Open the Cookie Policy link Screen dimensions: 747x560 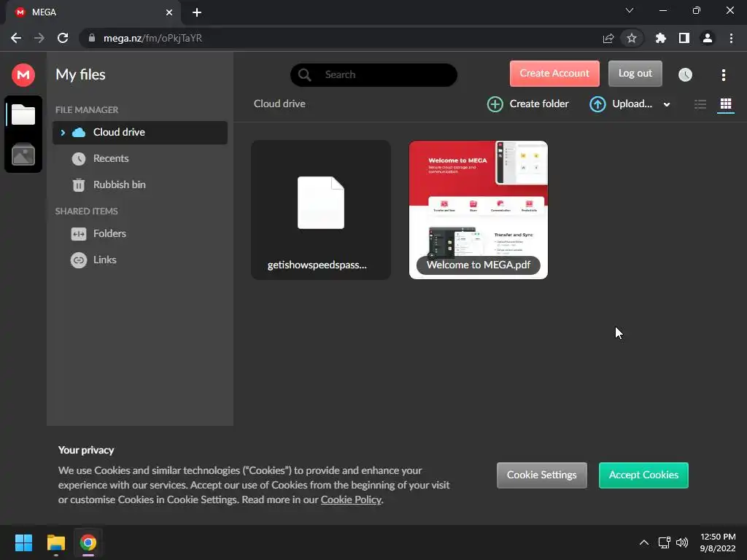coord(351,499)
